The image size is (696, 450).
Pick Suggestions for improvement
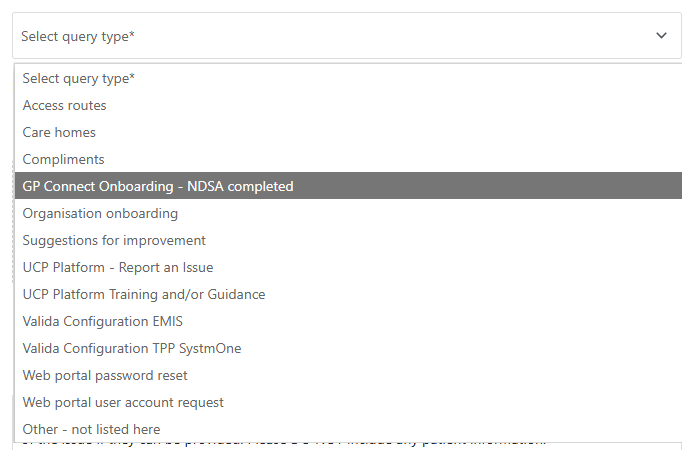click(114, 240)
